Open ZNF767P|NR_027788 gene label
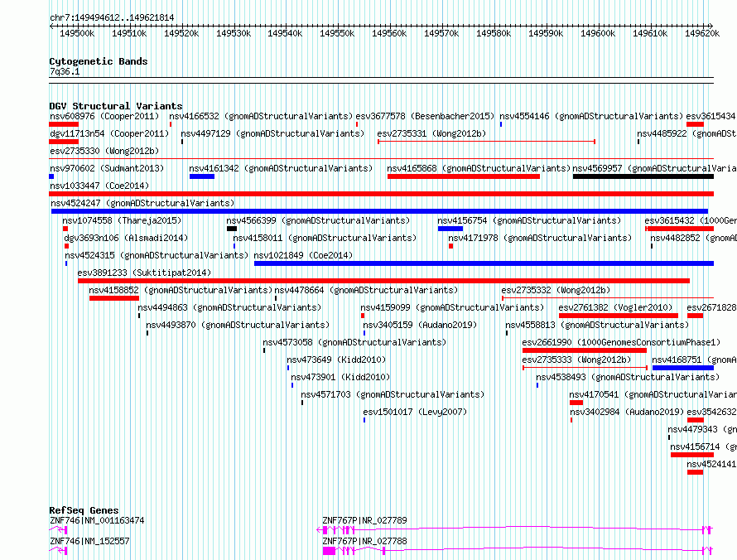 [364, 541]
